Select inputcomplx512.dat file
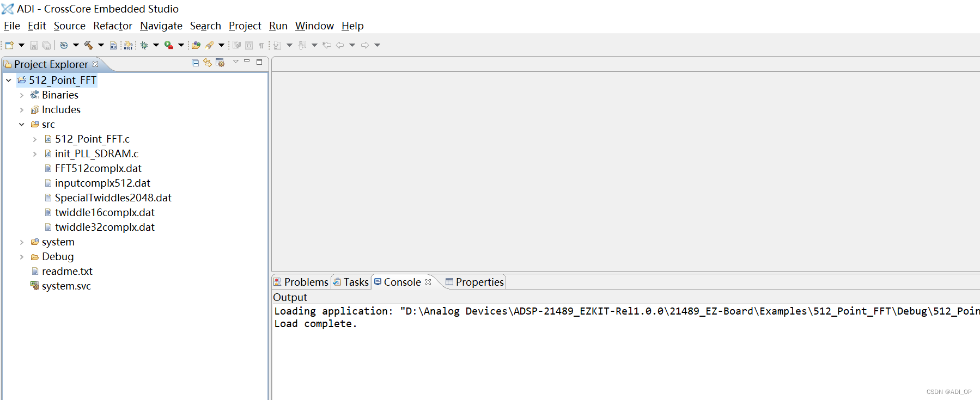This screenshot has height=400, width=980. click(102, 183)
